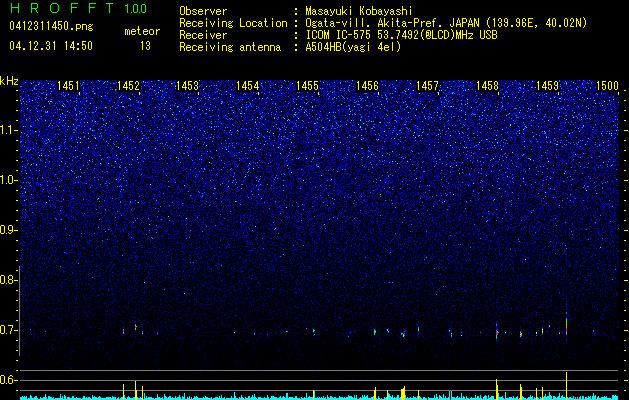629x400 pixels.
Task: Click the meteor count value 13
Action: click(145, 46)
